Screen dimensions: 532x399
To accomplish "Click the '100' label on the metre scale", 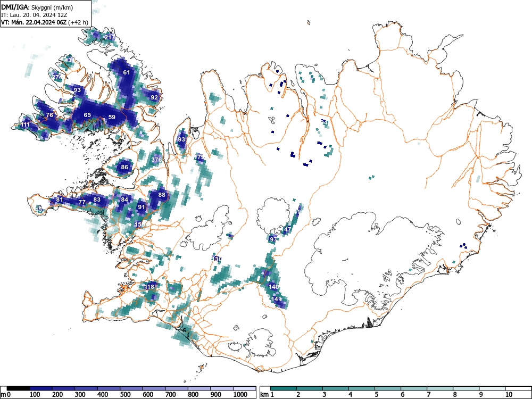I will tap(35, 395).
